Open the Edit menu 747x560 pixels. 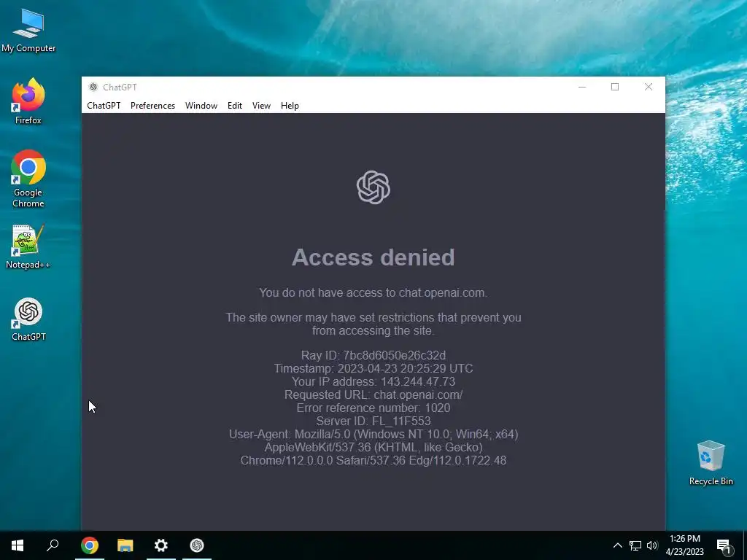click(x=235, y=106)
